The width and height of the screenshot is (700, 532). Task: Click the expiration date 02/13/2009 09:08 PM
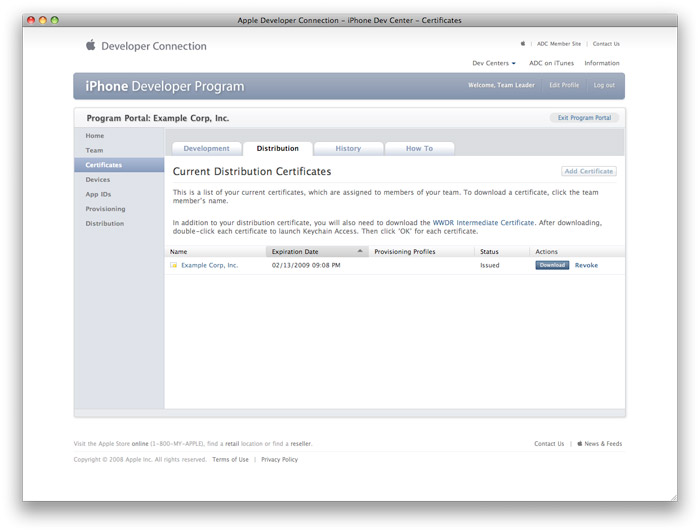pyautogui.click(x=306, y=265)
